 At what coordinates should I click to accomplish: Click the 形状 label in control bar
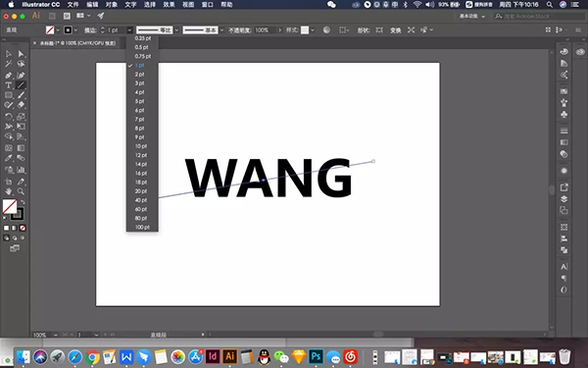(x=364, y=30)
